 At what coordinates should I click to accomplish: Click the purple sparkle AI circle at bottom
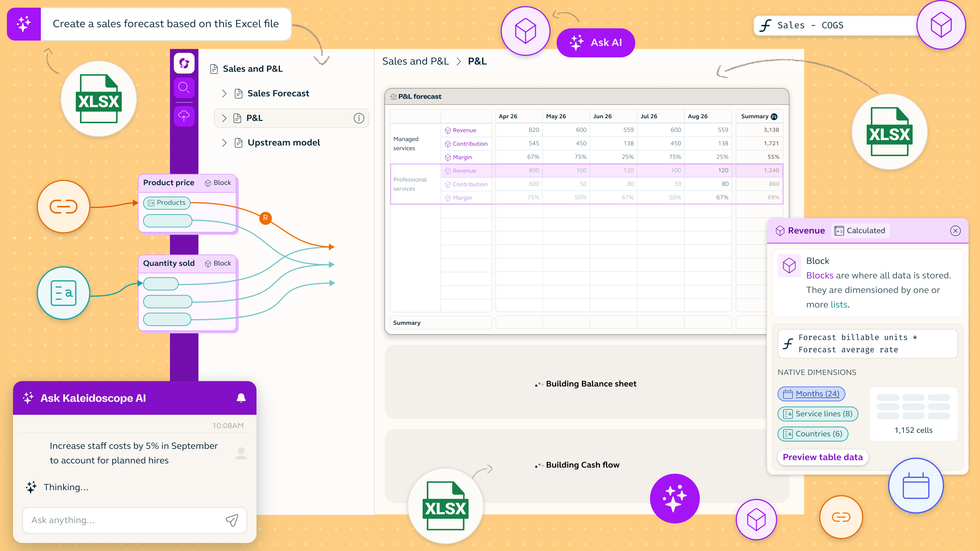(675, 499)
